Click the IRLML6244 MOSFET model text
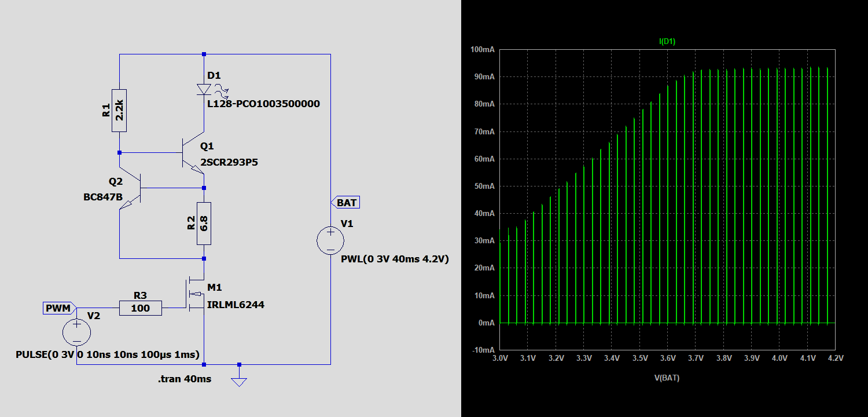 click(236, 304)
